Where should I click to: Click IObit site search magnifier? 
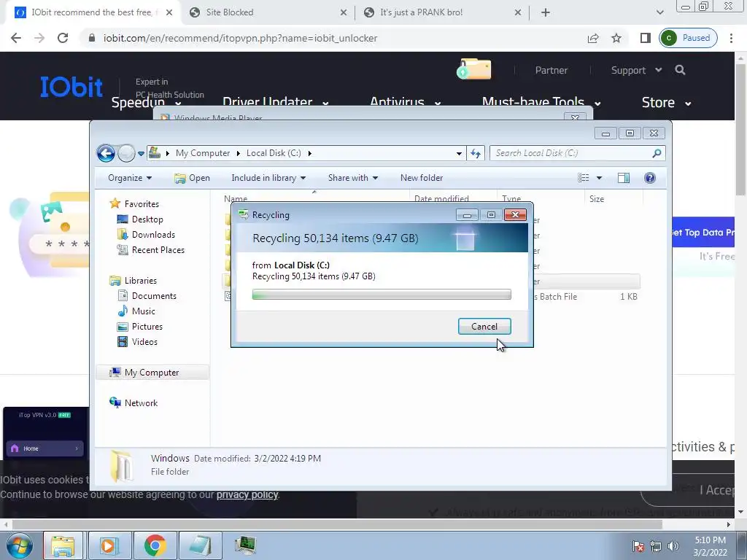[681, 70]
